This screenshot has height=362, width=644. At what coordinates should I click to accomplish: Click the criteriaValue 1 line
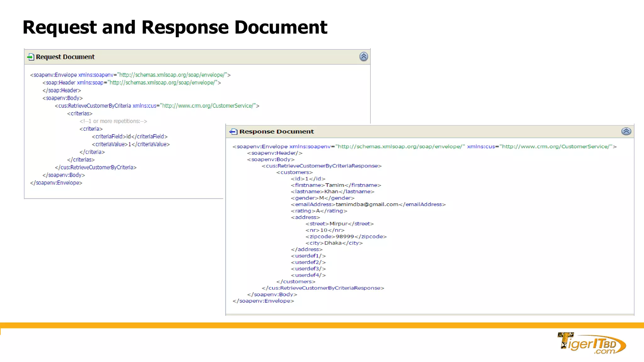click(131, 144)
